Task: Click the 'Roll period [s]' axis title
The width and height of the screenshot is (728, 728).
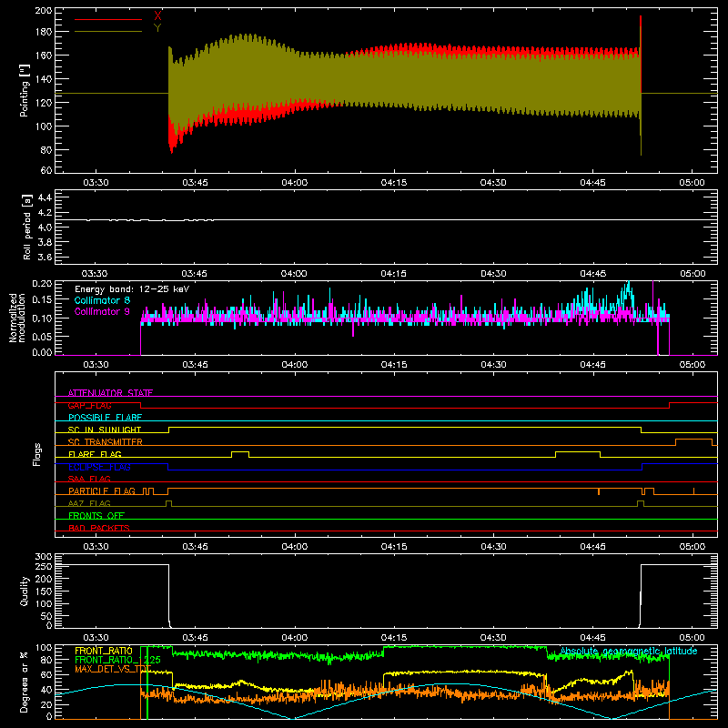Action: click(x=26, y=227)
